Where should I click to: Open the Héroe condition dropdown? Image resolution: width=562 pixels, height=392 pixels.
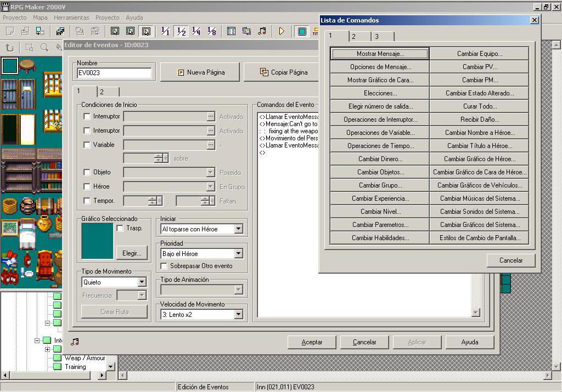coord(210,186)
